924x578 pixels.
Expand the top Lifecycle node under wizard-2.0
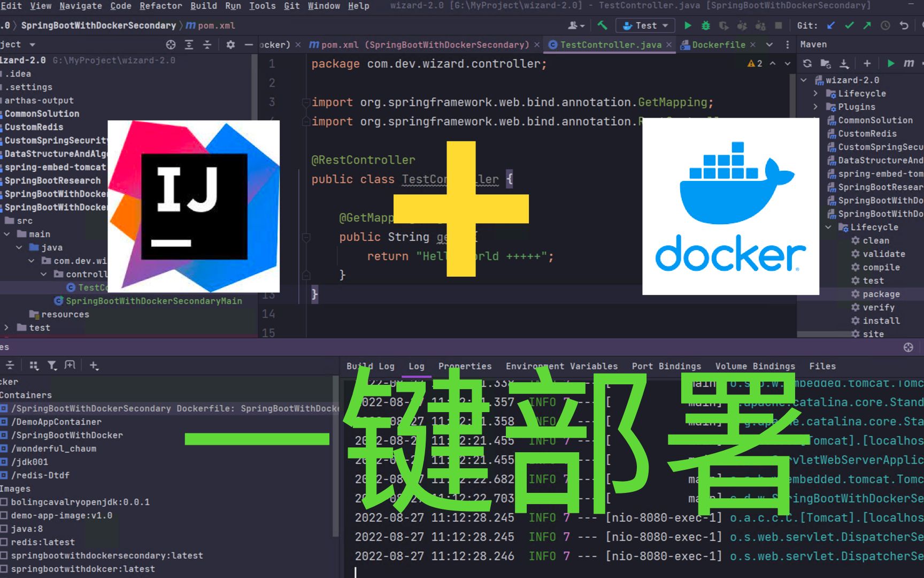tap(815, 93)
